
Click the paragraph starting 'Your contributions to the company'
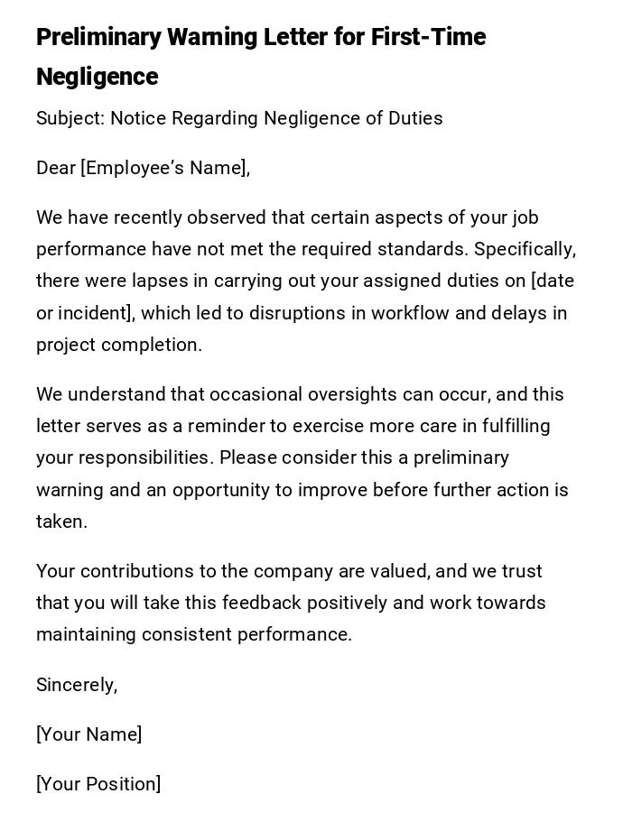(291, 603)
